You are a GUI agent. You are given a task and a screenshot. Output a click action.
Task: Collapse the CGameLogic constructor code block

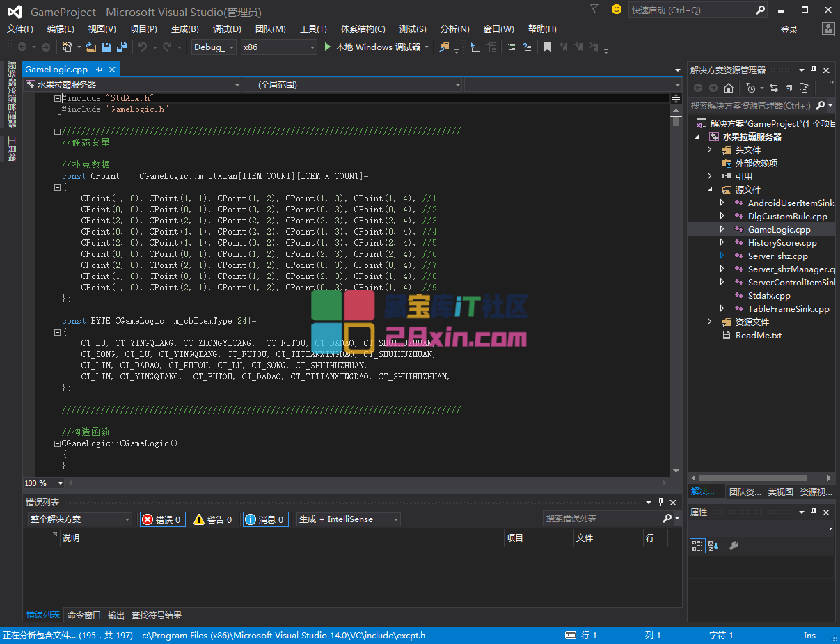pos(58,443)
